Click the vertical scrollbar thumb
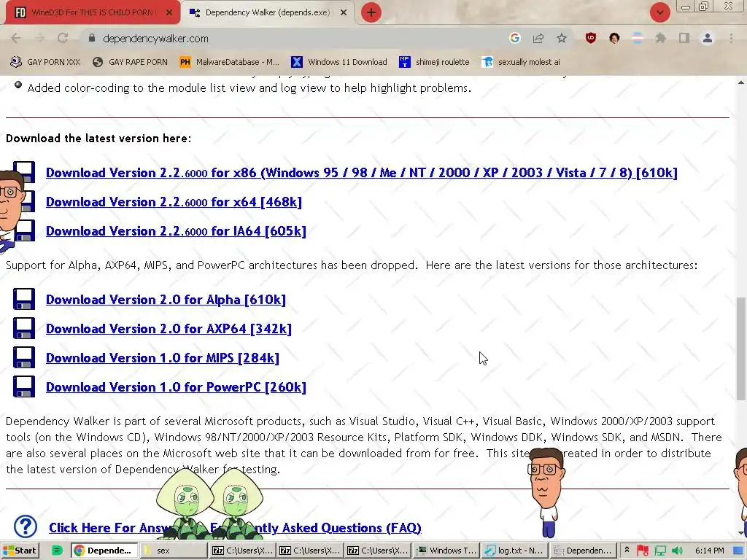The width and height of the screenshot is (747, 560). [x=740, y=349]
